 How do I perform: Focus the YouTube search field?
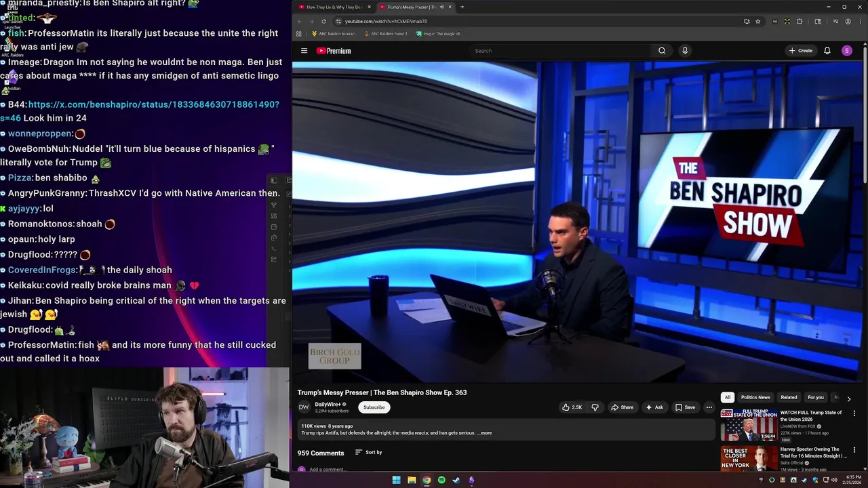[561, 51]
